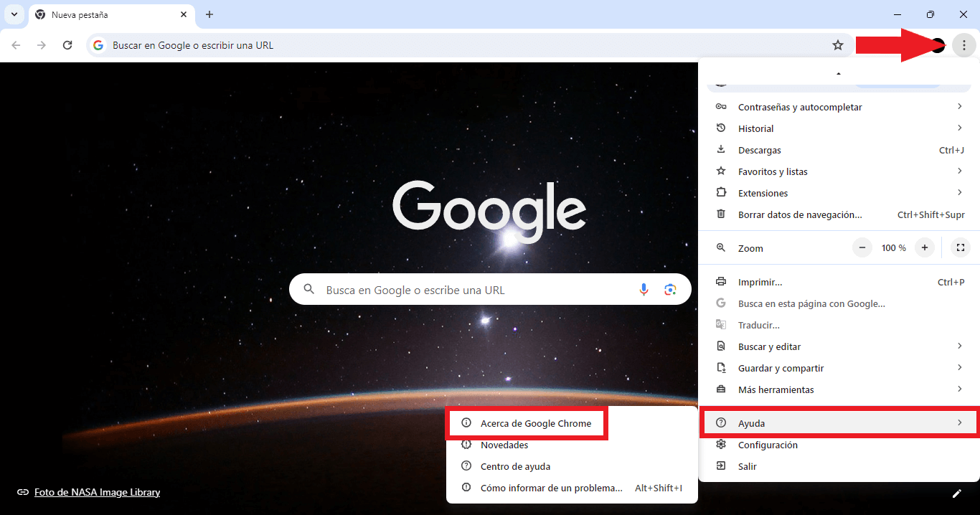Customize page with the pencil icon
This screenshot has height=515, width=980.
point(956,493)
